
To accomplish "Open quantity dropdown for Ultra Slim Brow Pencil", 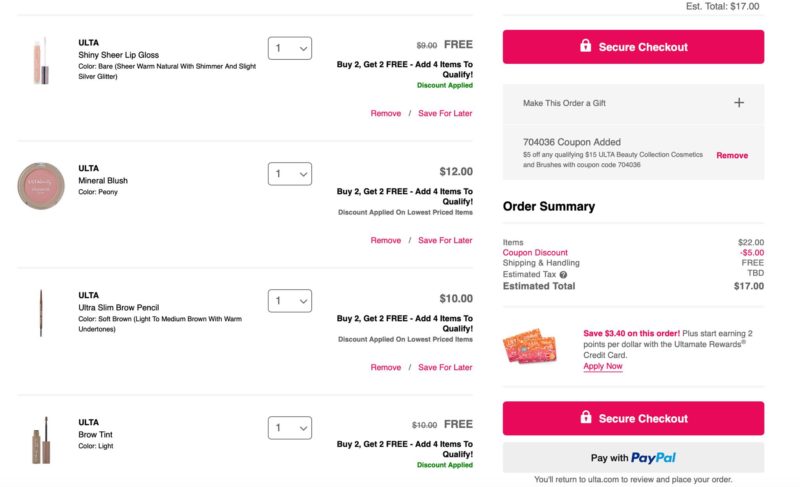I will tap(290, 301).
